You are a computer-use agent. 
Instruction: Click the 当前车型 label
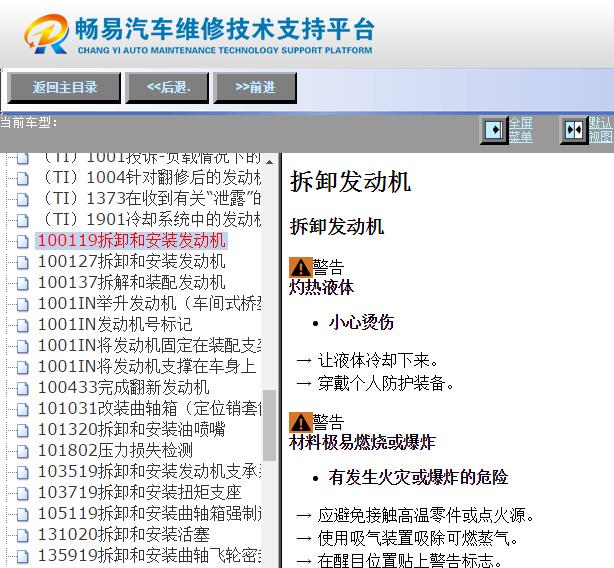tap(29, 123)
